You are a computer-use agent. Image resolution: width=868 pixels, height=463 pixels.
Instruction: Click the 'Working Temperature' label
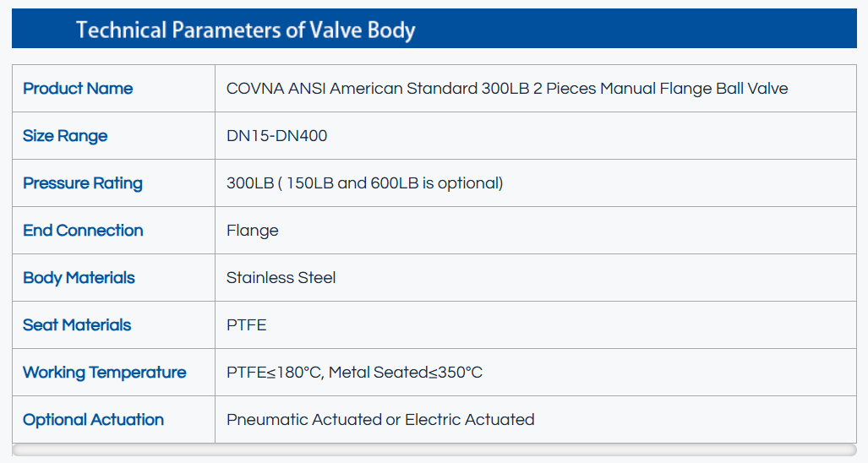105,373
